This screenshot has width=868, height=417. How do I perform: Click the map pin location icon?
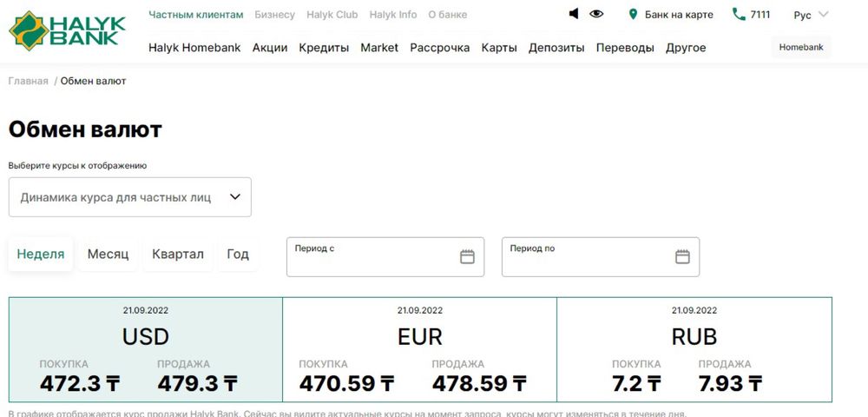(634, 15)
